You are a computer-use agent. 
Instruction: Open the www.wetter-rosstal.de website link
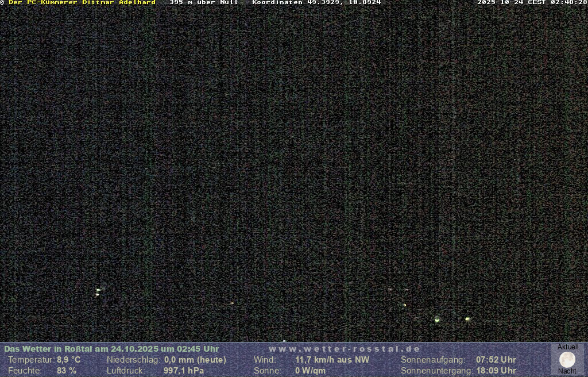[x=345, y=349]
